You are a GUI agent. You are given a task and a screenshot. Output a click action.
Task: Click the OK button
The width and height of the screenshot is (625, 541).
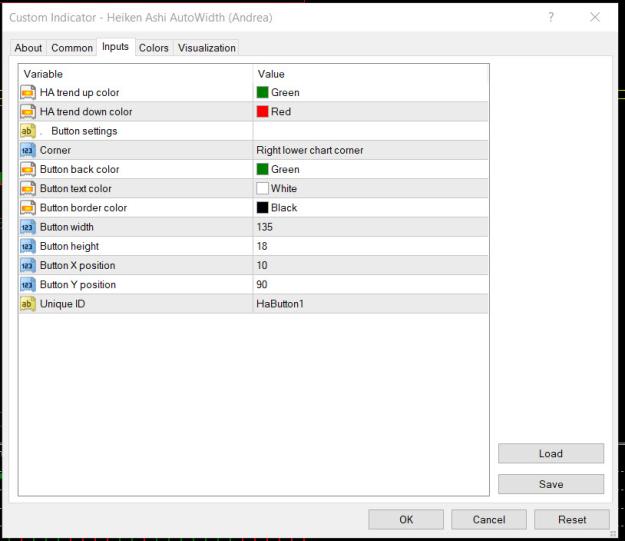coord(406,519)
